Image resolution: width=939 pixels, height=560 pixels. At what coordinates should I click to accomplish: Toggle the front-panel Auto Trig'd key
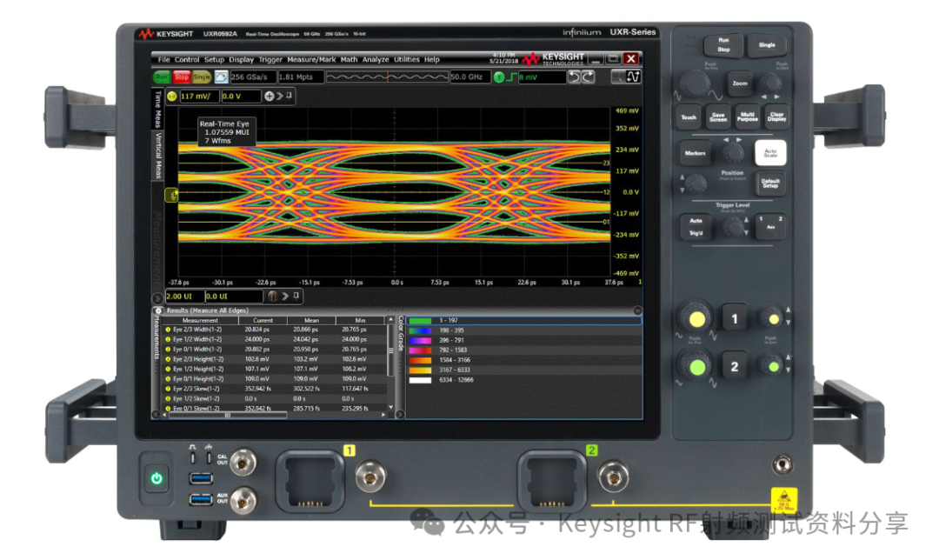tap(696, 227)
